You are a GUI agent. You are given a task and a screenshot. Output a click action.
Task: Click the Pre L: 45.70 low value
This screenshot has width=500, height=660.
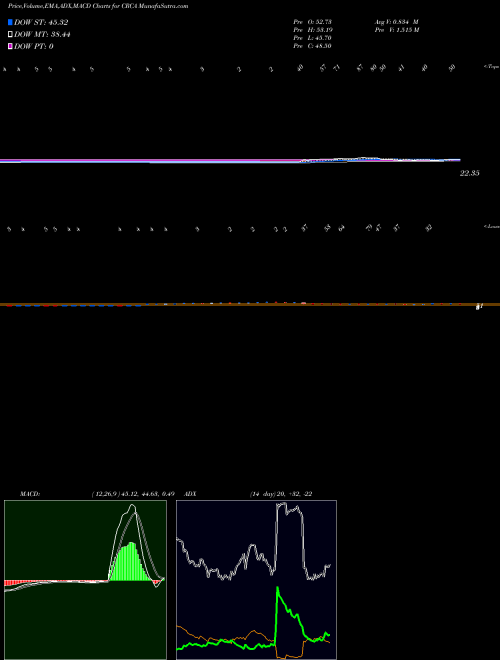pos(313,38)
